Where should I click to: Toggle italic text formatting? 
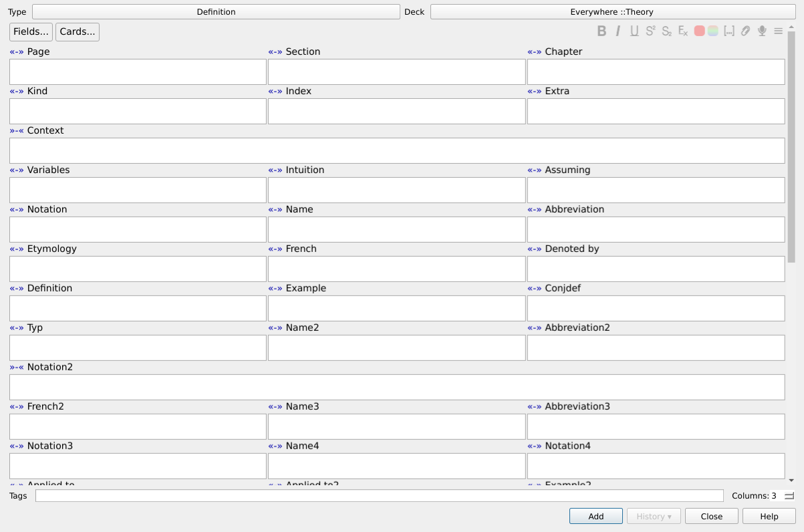(x=618, y=31)
